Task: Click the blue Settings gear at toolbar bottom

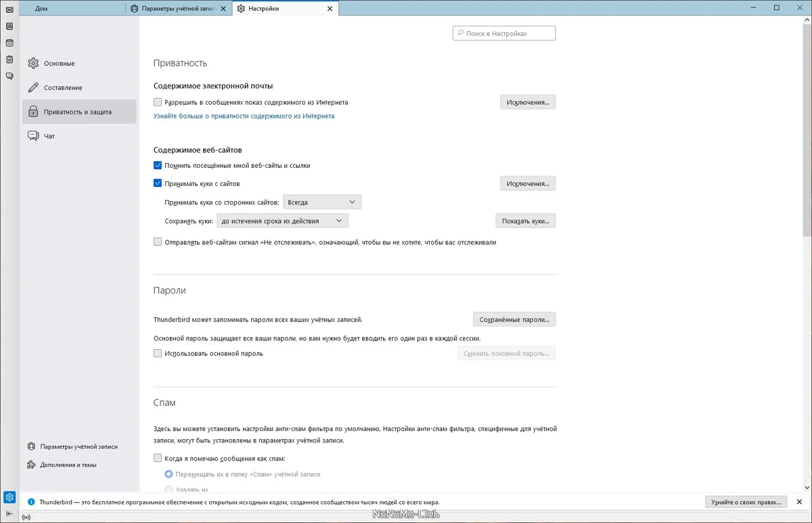Action: [9, 498]
